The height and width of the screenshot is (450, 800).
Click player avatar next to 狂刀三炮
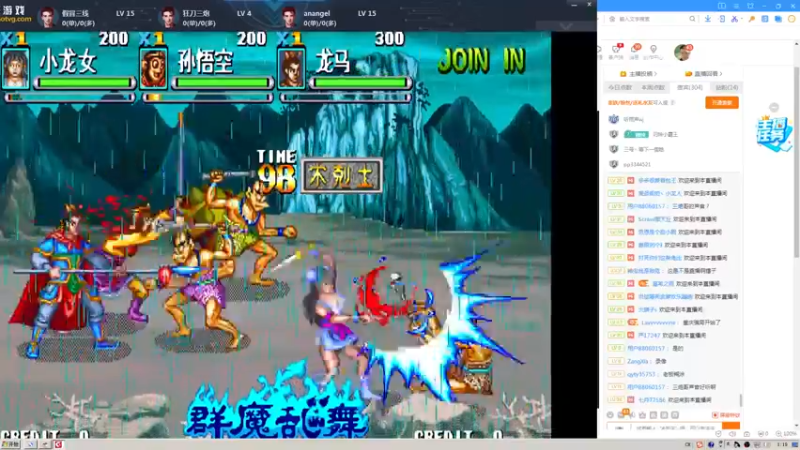point(168,17)
